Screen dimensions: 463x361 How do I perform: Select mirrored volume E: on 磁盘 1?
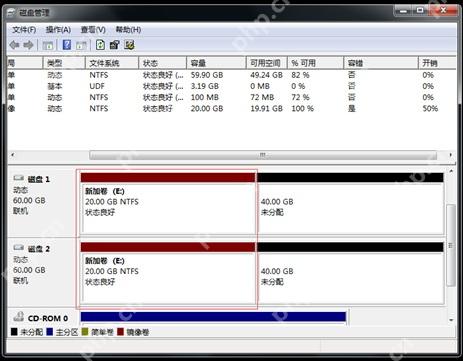point(168,203)
